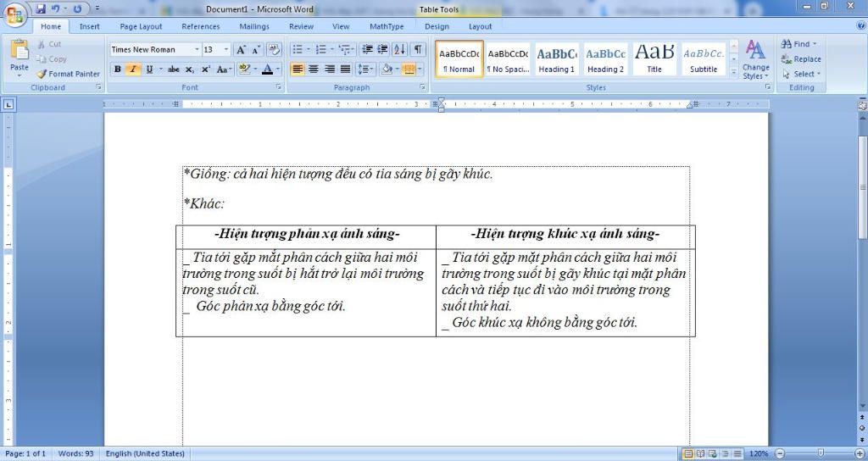Click the Words: 93 count in status bar

(76, 454)
